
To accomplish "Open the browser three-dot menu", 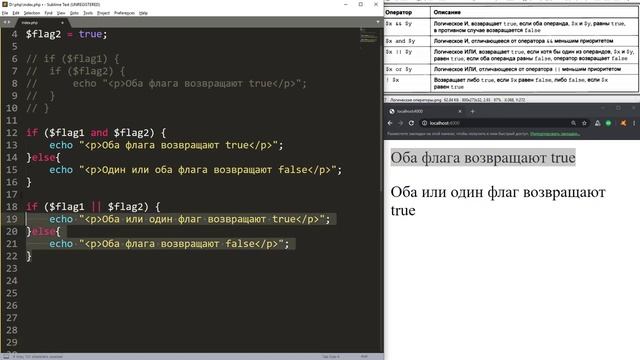I will click(x=634, y=123).
